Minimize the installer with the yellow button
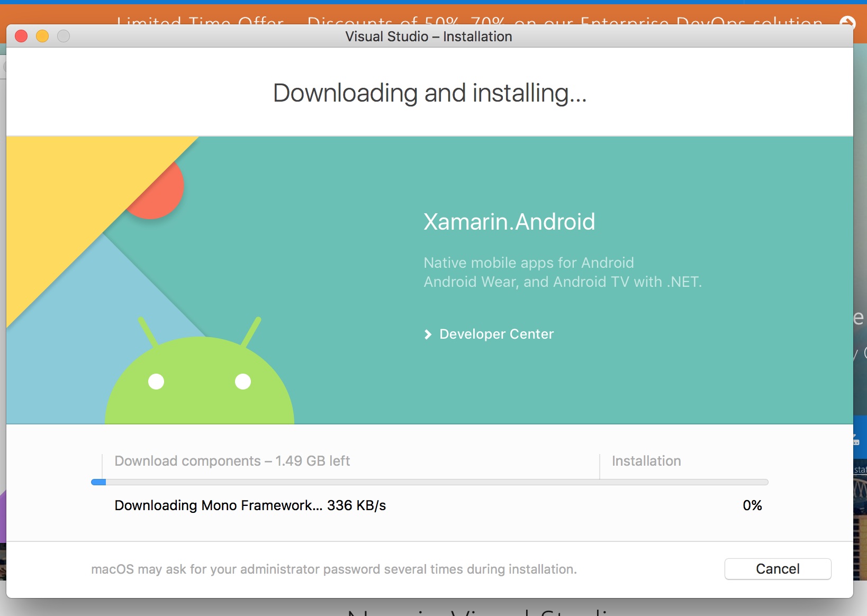Screen dimensions: 867x616 42,36
